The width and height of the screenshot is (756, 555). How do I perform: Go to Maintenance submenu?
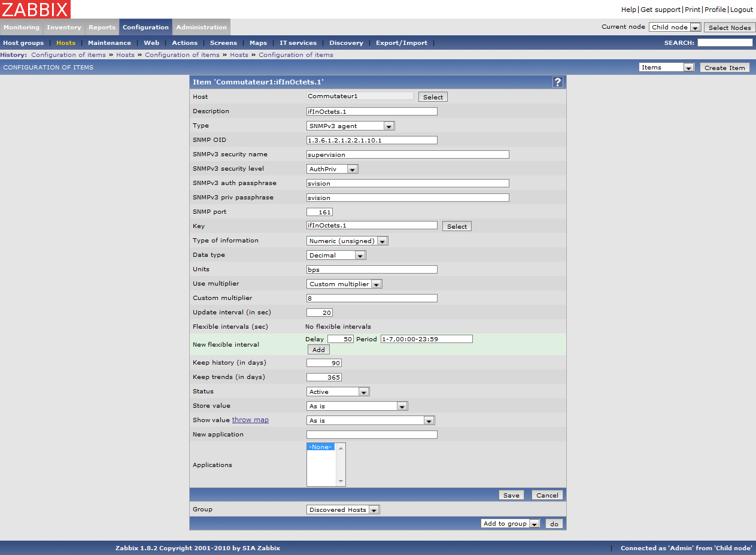click(109, 43)
